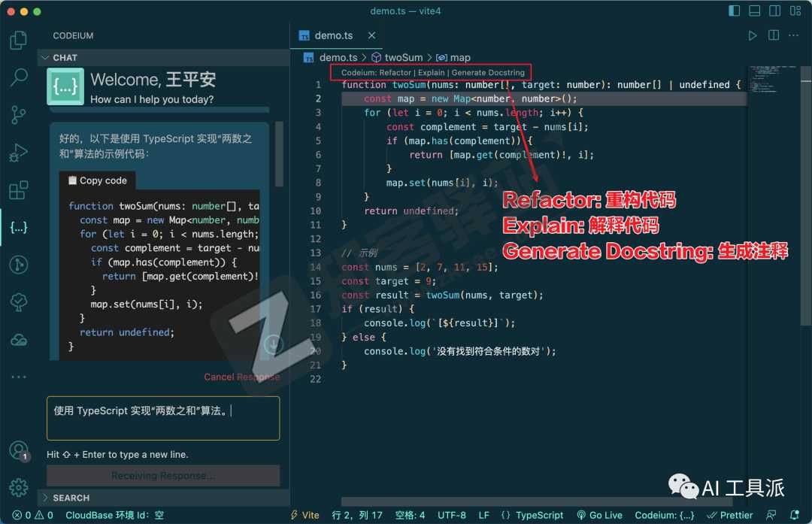Split the editor to the right

point(773,35)
